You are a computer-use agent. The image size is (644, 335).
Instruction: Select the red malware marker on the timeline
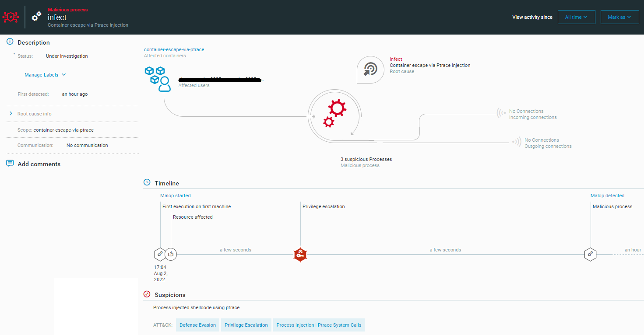(x=300, y=255)
